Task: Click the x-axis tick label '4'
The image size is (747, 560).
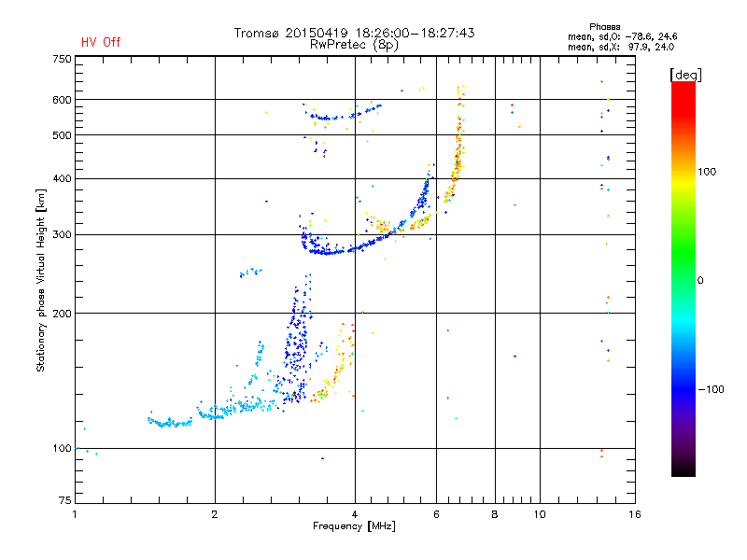Action: [x=355, y=514]
